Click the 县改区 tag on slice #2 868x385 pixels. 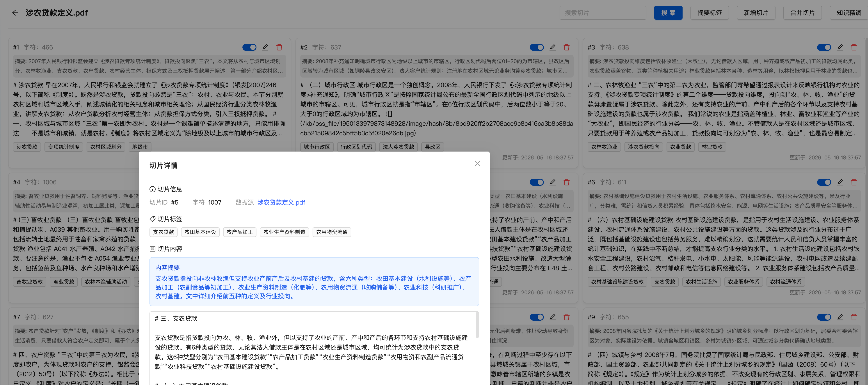tap(433, 147)
